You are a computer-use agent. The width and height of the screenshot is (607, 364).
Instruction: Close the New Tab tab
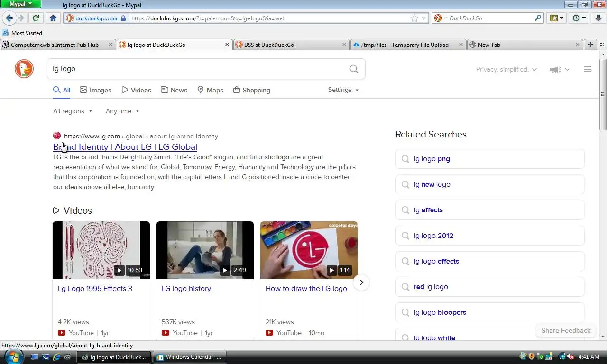tap(578, 45)
